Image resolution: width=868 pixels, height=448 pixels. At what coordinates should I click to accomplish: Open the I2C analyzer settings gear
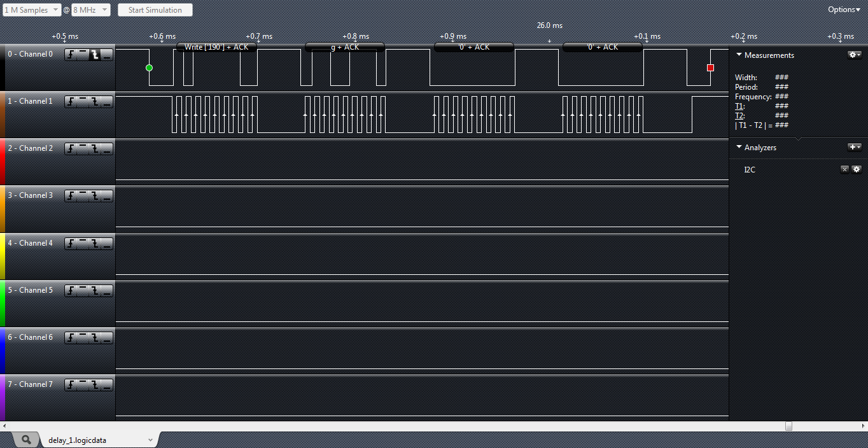point(856,169)
